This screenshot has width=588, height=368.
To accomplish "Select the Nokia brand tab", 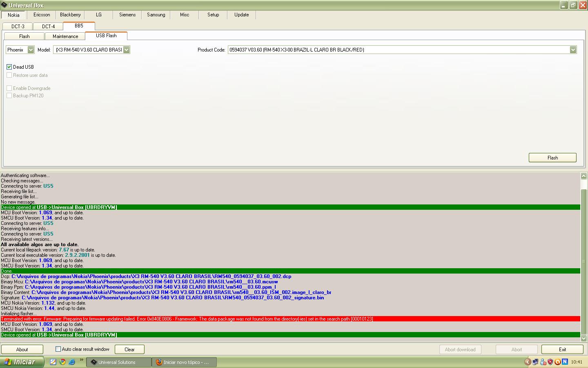I will pyautogui.click(x=13, y=15).
